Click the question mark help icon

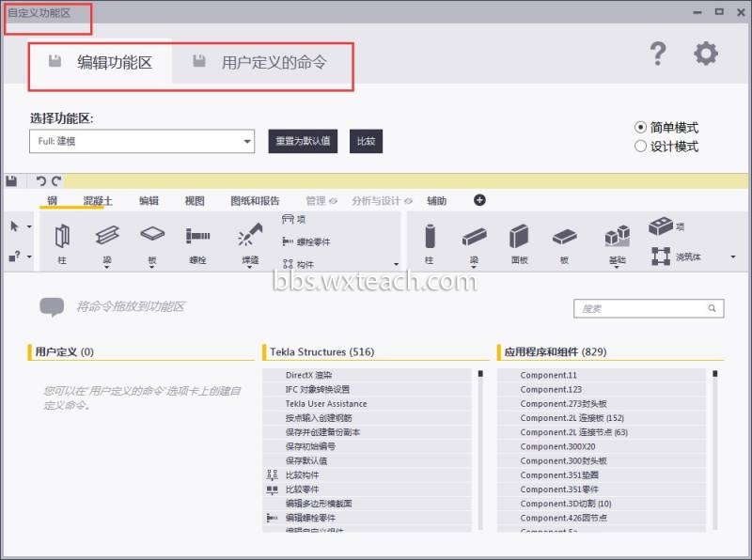click(x=657, y=54)
